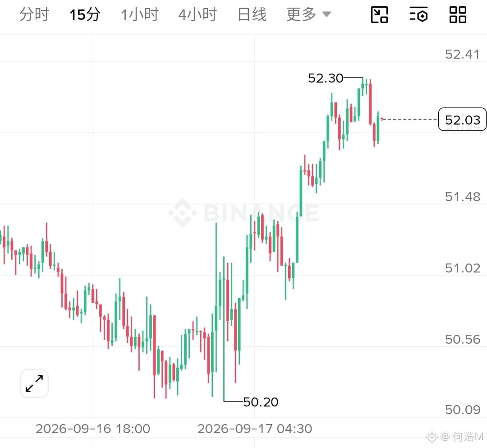Screen dimensions: 487x448
Task: Select the 15分 interval tab
Action: 85,14
